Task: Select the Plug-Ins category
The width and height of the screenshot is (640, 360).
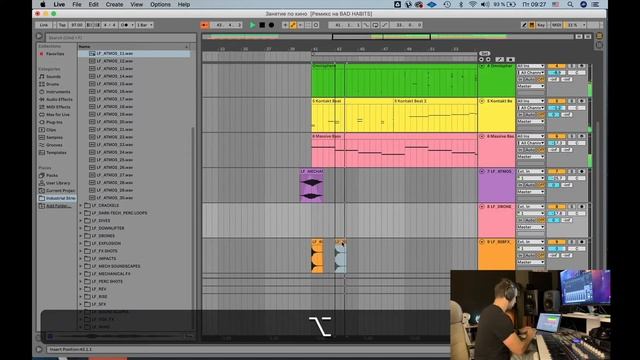Action: 54,122
